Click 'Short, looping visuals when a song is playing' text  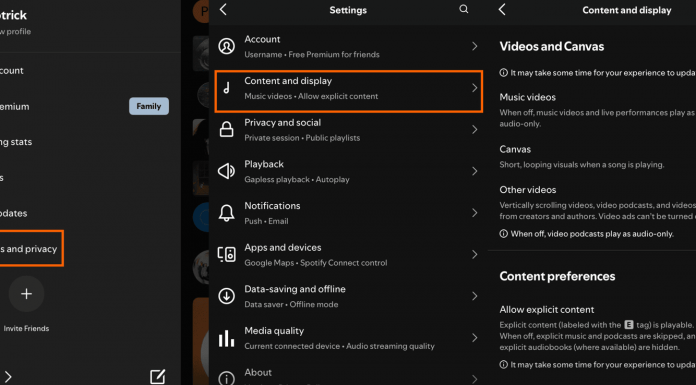581,165
